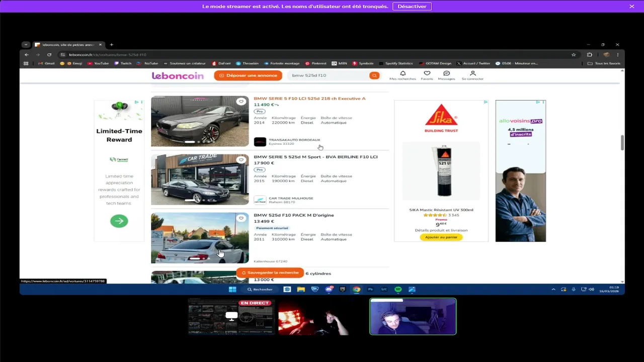
Task: Open the white BMW rear-view listing photo
Action: (x=200, y=238)
